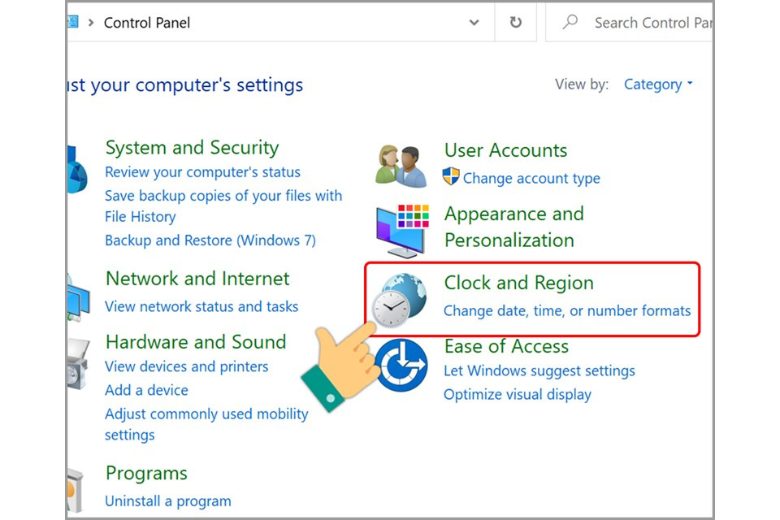Click the Network and Internet monitors icon
This screenshot has width=780, height=520.
click(x=77, y=298)
